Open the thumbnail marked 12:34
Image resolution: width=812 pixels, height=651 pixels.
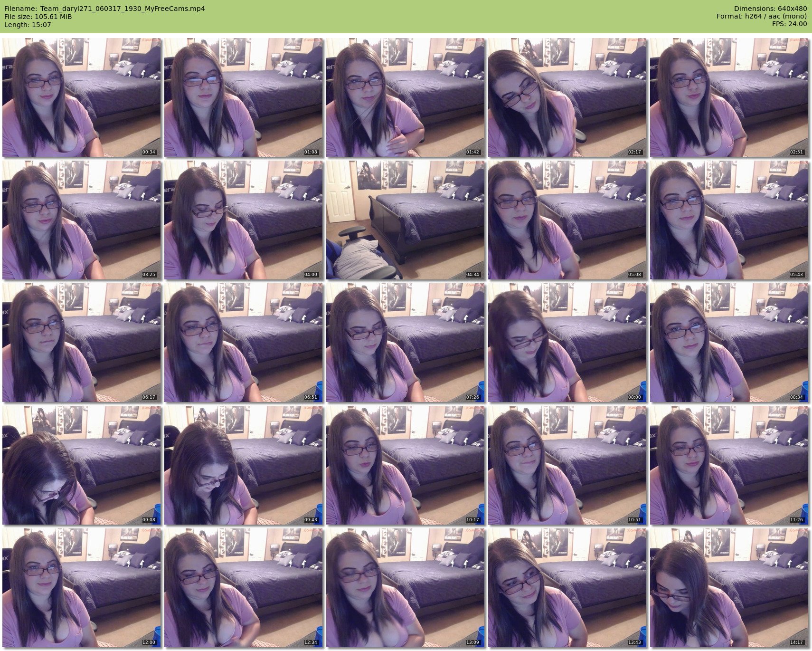[244, 588]
